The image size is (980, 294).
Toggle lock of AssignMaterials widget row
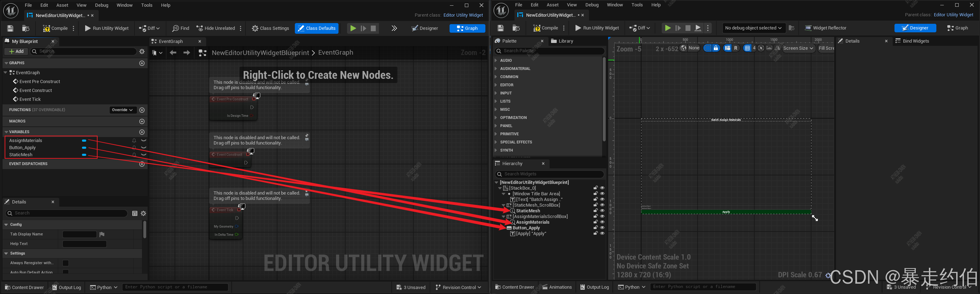click(x=596, y=222)
